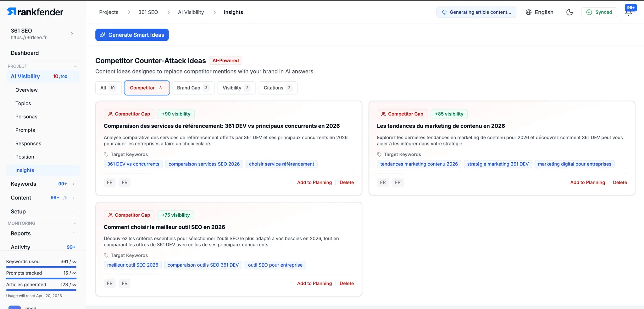Open Generating article content status

476,12
